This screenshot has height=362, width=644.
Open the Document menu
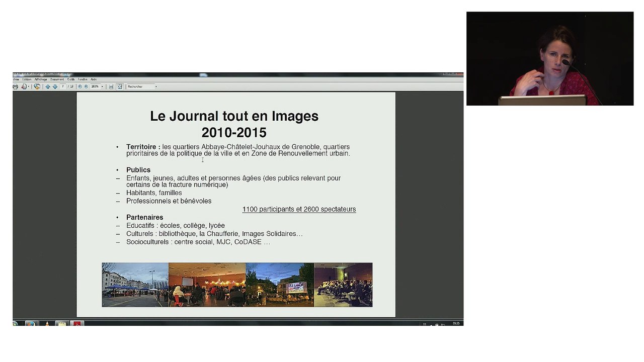[57, 79]
